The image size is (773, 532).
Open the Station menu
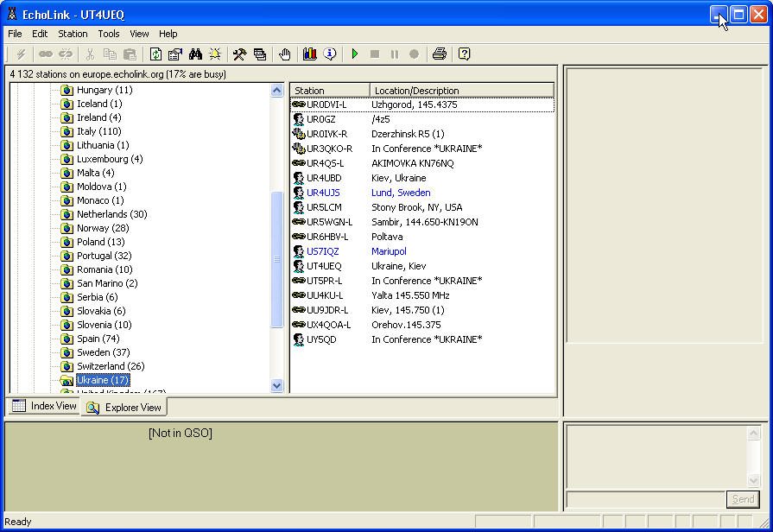[x=73, y=34]
